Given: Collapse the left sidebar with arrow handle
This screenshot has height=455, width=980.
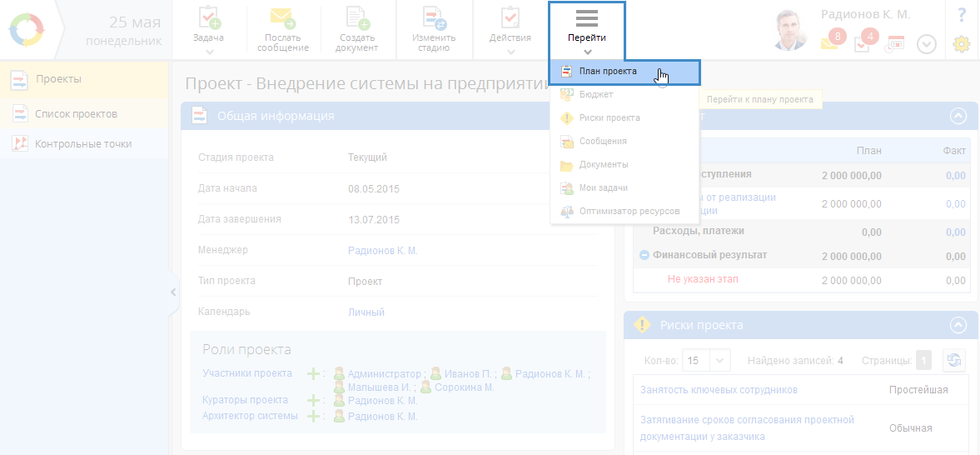Looking at the screenshot, I should (173, 292).
